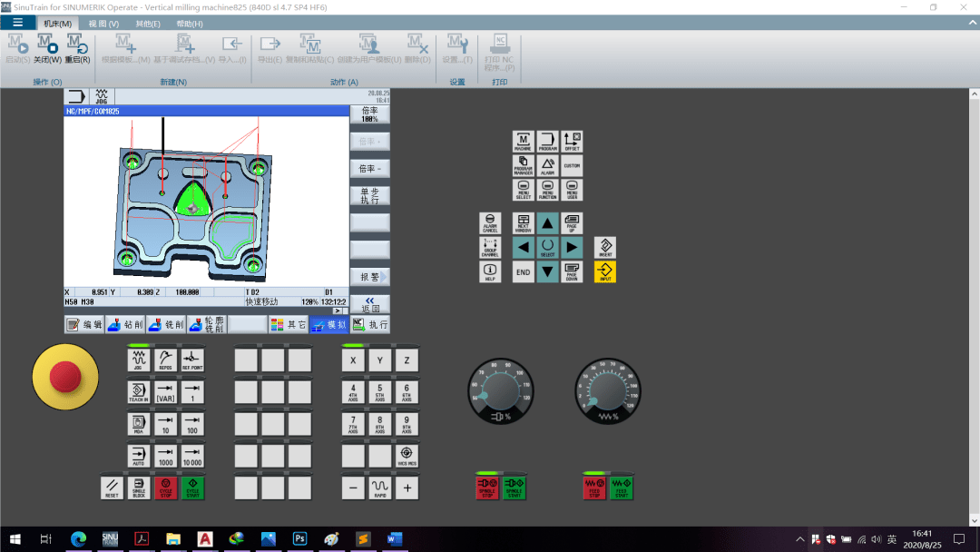This screenshot has width=980, height=552.
Task: Toggle the X axis selection key
Action: pos(353,360)
